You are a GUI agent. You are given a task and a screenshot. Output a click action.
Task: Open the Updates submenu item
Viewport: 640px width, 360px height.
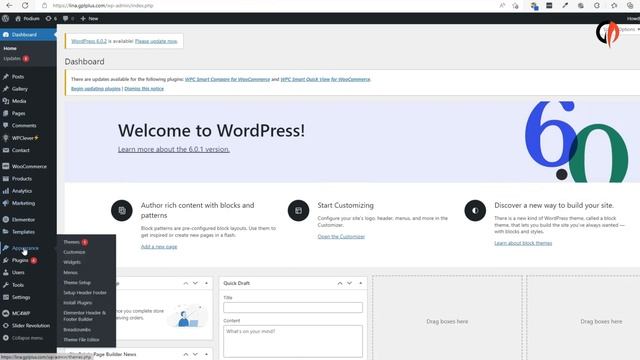coord(16,58)
